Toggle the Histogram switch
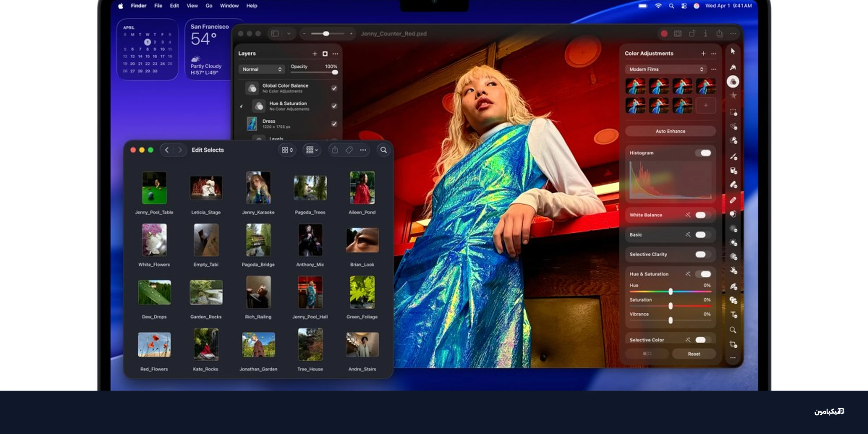Image resolution: width=868 pixels, height=434 pixels. pyautogui.click(x=704, y=153)
